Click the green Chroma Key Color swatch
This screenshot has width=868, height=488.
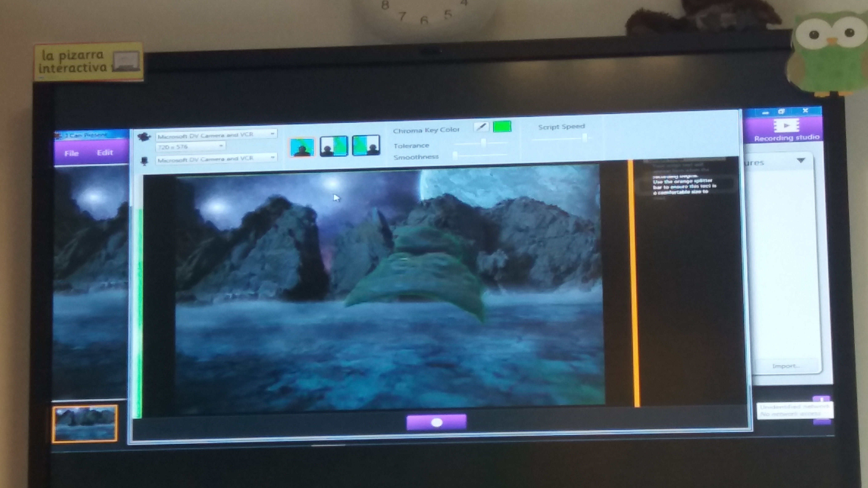(502, 126)
